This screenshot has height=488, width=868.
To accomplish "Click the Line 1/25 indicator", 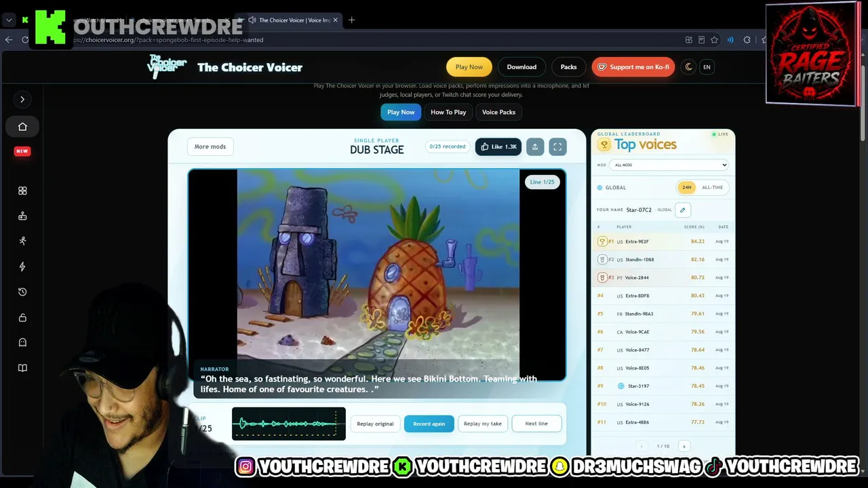I will pos(542,182).
